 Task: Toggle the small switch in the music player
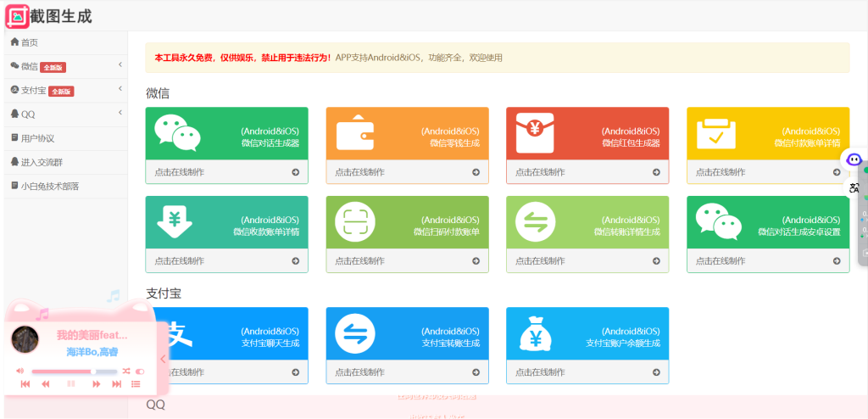pyautogui.click(x=140, y=372)
